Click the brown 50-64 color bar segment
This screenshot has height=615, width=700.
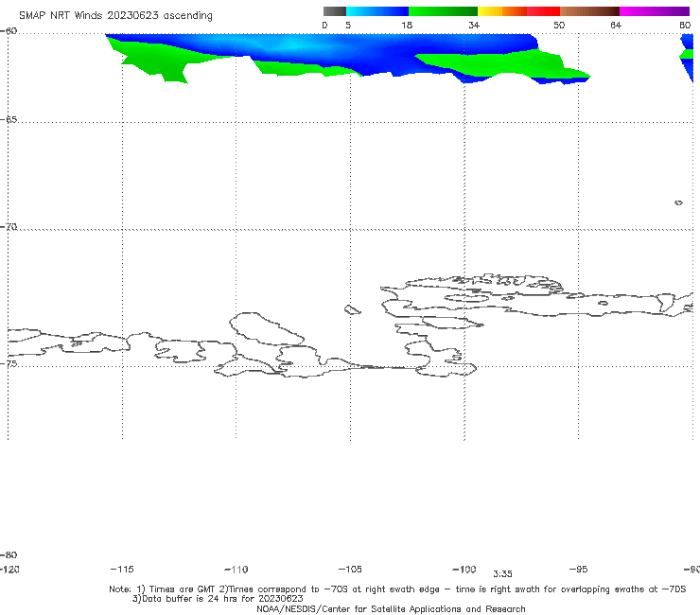pos(589,11)
